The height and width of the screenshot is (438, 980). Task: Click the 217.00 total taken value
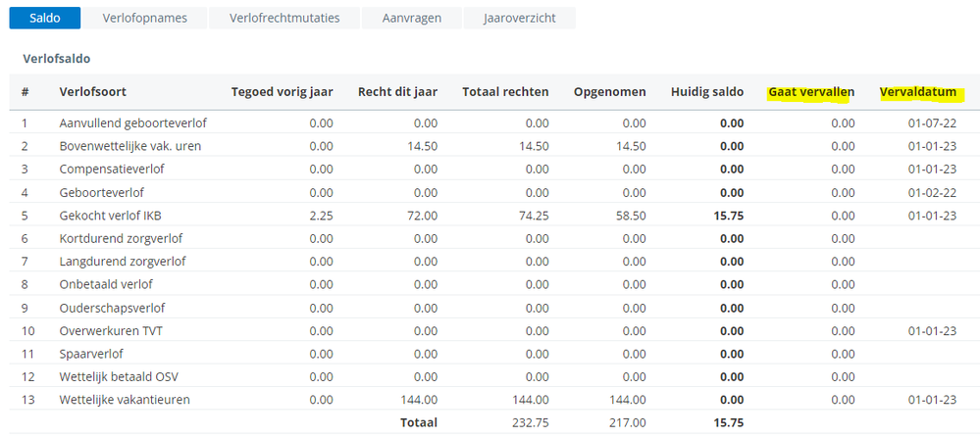click(630, 423)
